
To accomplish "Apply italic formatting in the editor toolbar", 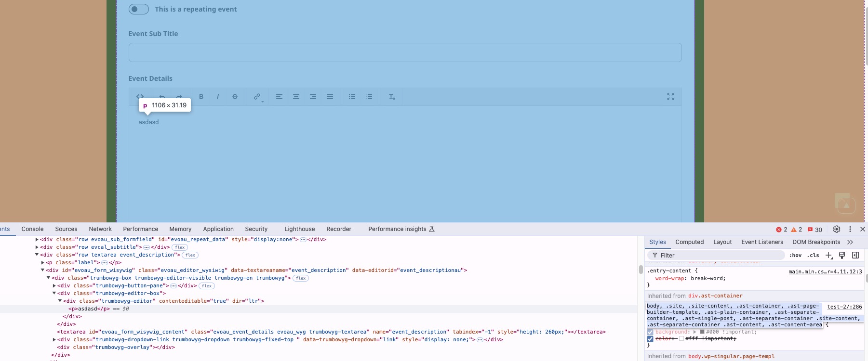I will click(x=218, y=97).
